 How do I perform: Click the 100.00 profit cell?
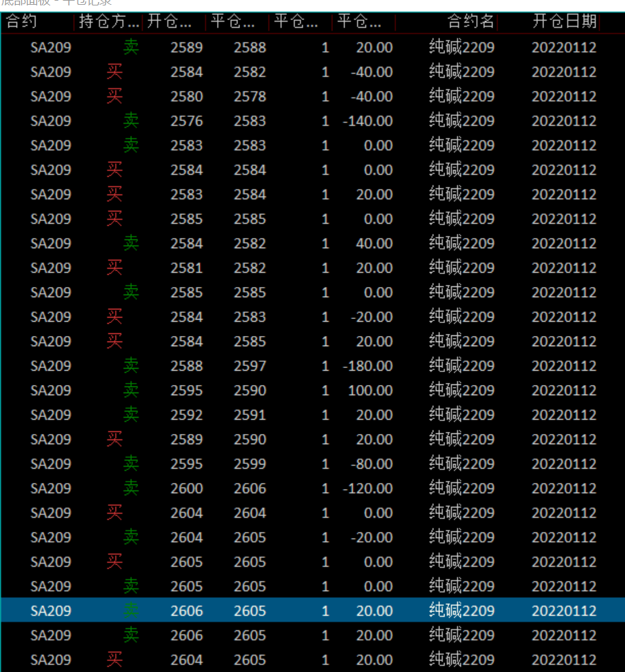(x=371, y=391)
